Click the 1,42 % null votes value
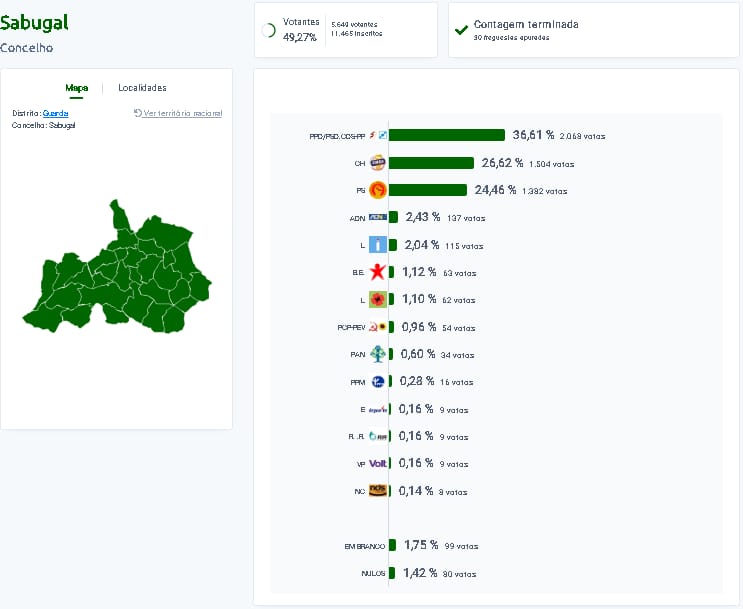This screenshot has width=743, height=609. coord(420,573)
